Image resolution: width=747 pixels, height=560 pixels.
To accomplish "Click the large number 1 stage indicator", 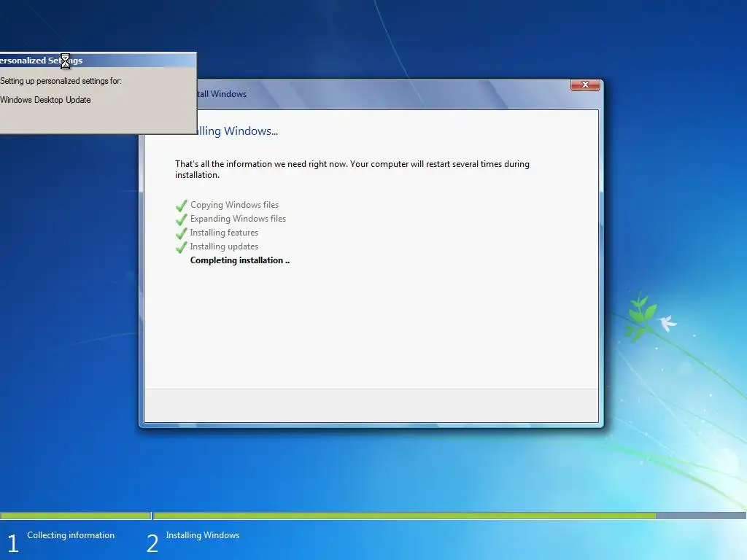I will click(x=13, y=543).
